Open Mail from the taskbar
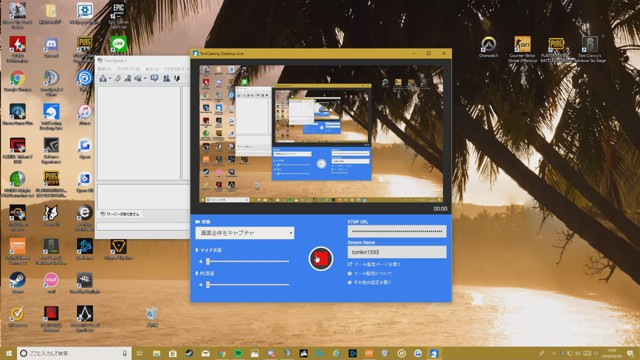640x360 pixels. pos(205,353)
